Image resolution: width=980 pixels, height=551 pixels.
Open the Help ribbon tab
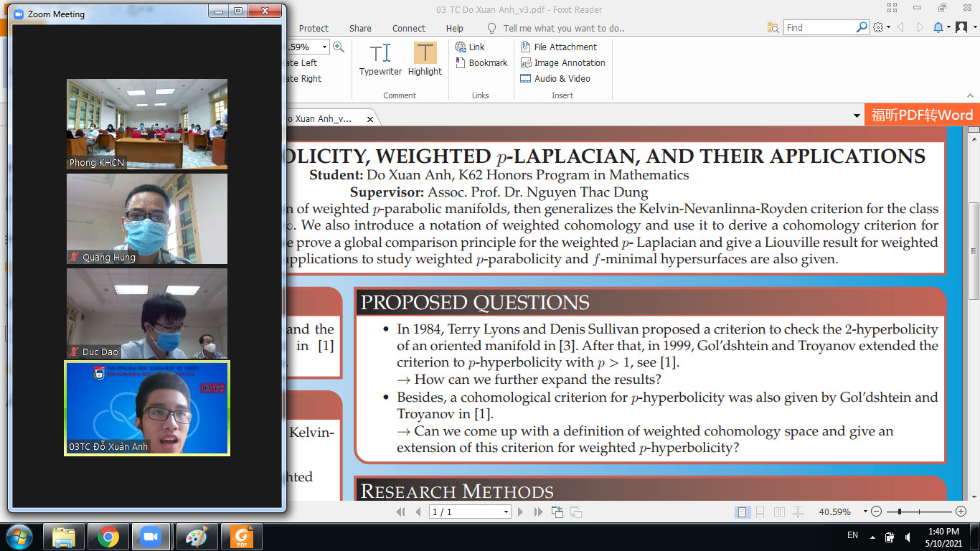click(x=454, y=29)
